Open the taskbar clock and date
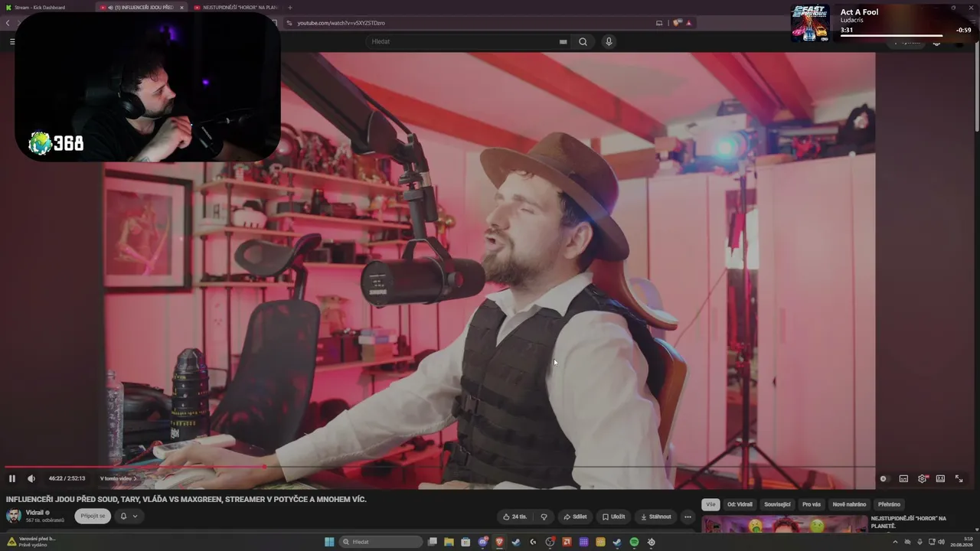Image resolution: width=980 pixels, height=551 pixels. 962,542
